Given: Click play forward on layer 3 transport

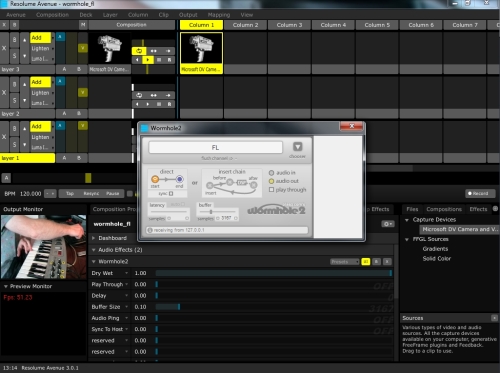Looking at the screenshot, I should [148, 60].
